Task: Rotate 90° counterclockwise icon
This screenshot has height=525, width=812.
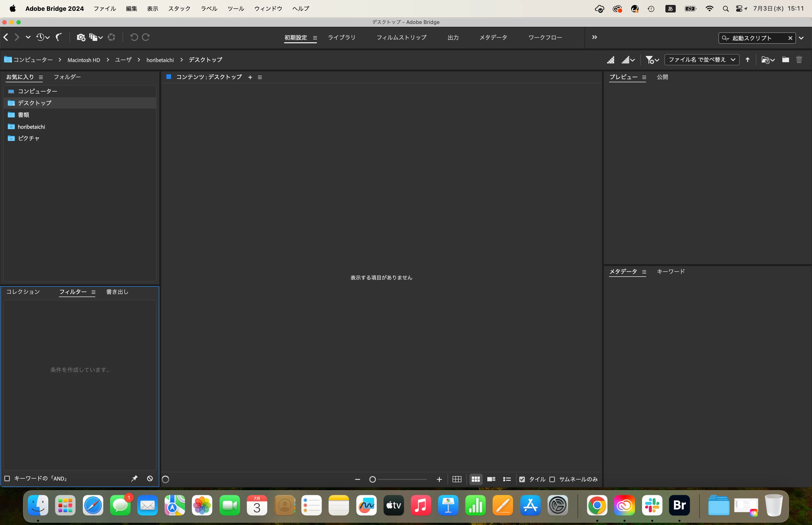Action: (x=134, y=37)
